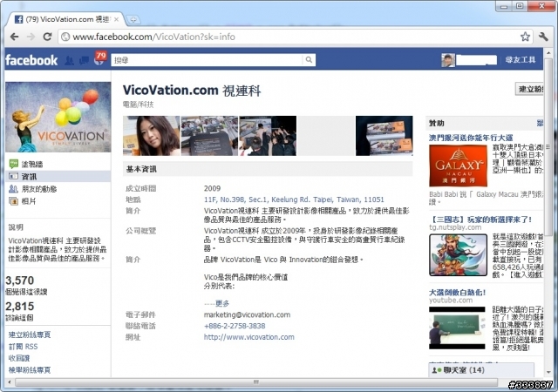Click the 相片 photo icon

point(13,201)
